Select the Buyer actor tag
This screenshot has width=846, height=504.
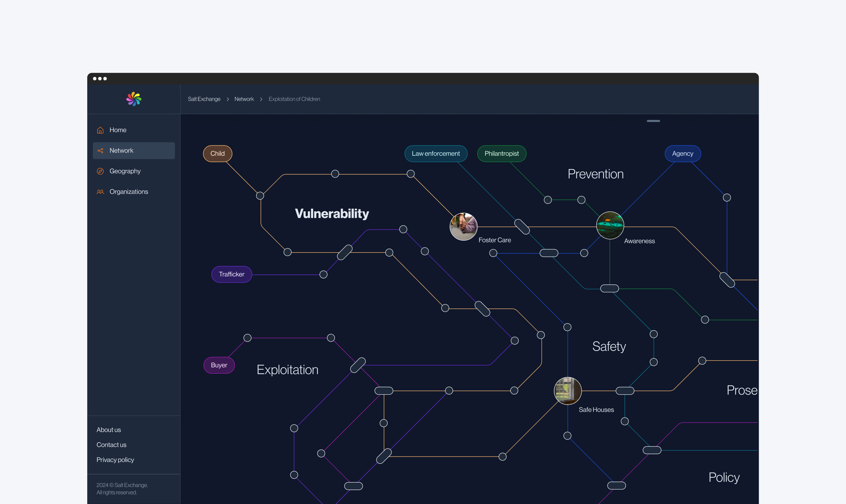(x=219, y=365)
